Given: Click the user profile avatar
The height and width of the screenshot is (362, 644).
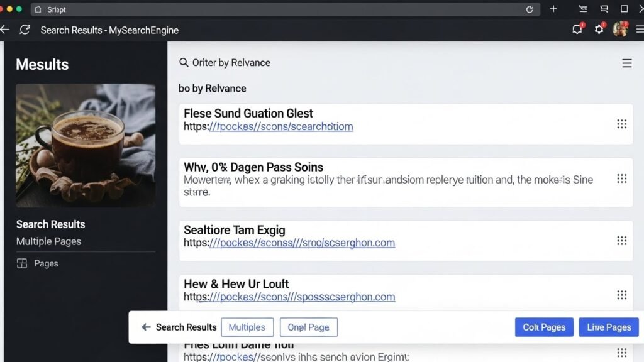Looking at the screenshot, I should pos(620,30).
